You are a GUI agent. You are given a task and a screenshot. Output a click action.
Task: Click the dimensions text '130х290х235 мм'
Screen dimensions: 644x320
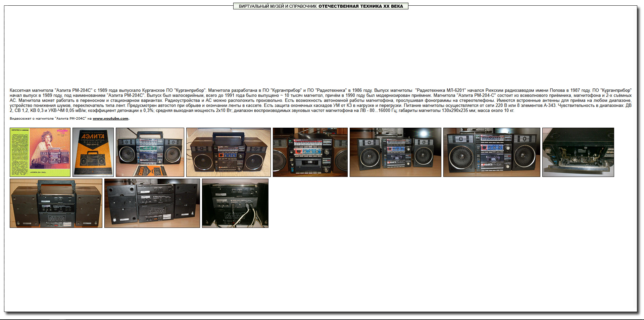pyautogui.click(x=458, y=110)
